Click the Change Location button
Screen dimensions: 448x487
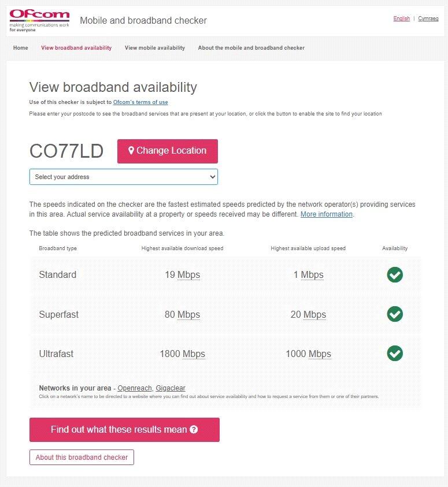coord(167,151)
